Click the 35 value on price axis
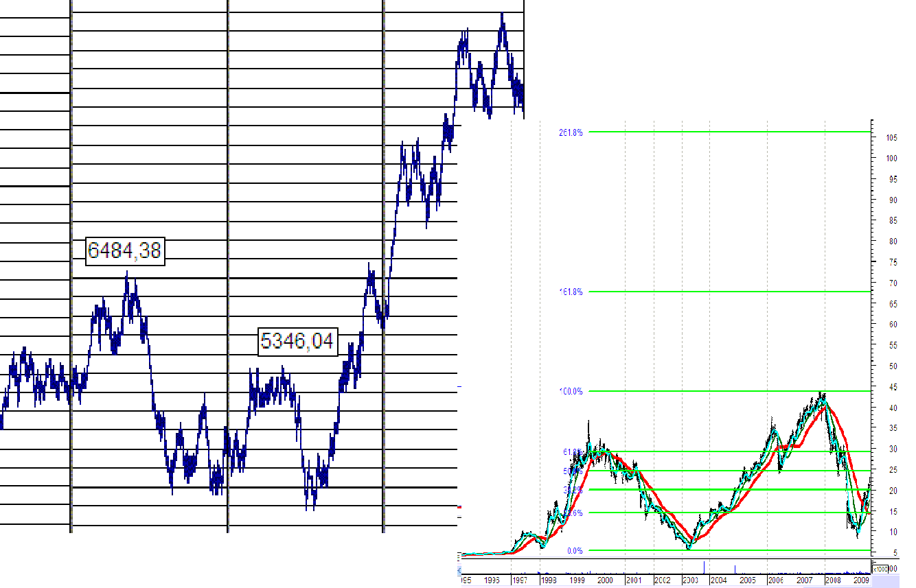916x588 pixels. tap(894, 428)
